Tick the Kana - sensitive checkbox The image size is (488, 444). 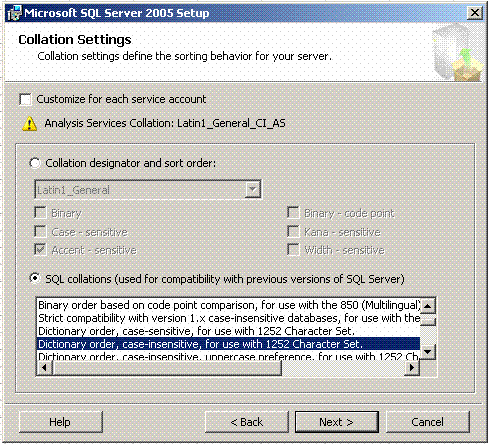coord(293,231)
